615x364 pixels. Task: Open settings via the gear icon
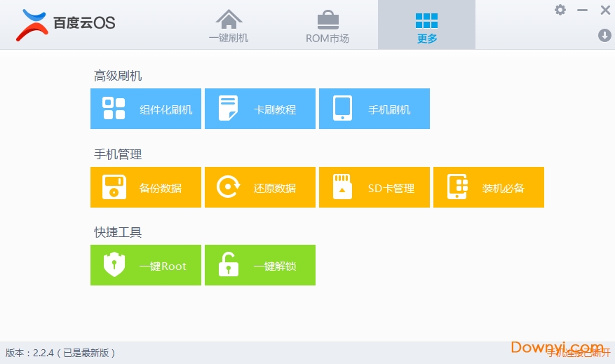point(560,10)
